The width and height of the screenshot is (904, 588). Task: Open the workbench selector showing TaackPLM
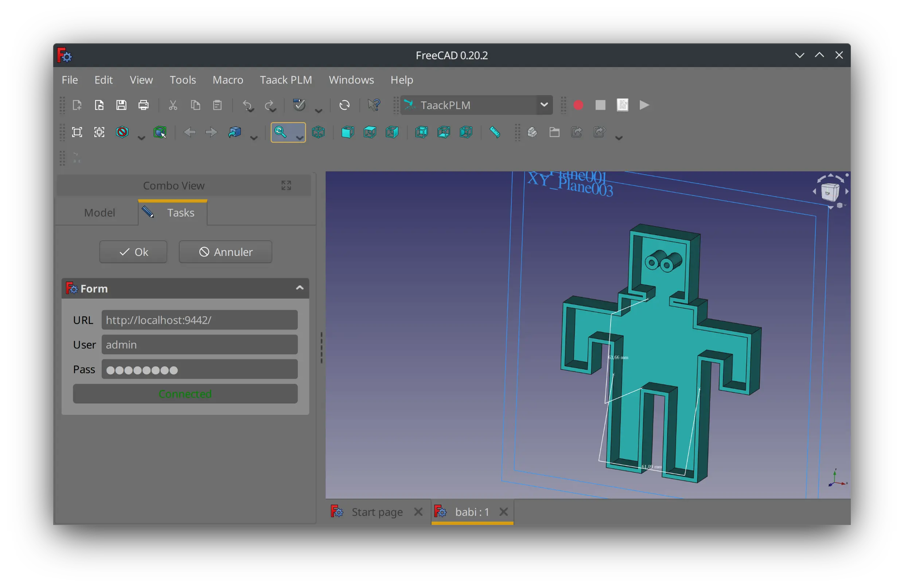(x=476, y=105)
